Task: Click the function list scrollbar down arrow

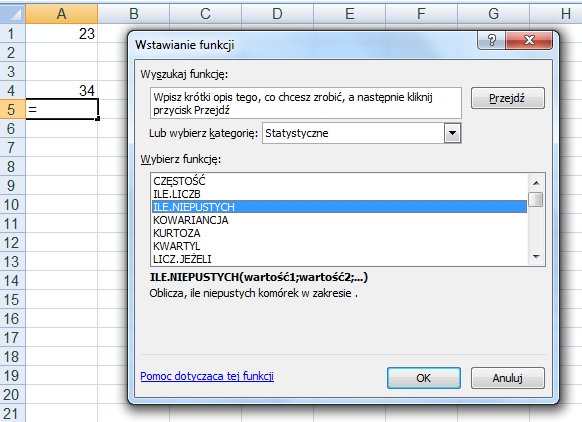Action: coord(536,256)
